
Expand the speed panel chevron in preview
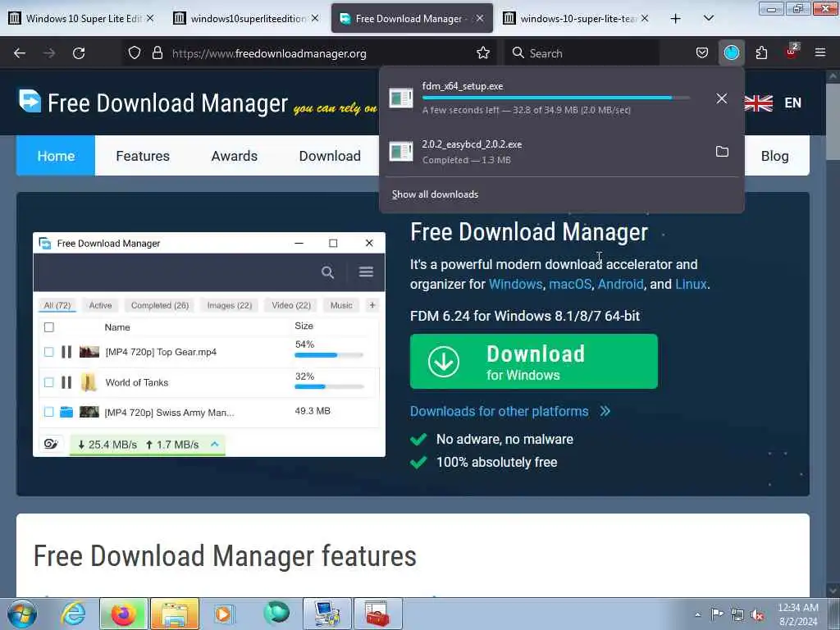pos(215,444)
